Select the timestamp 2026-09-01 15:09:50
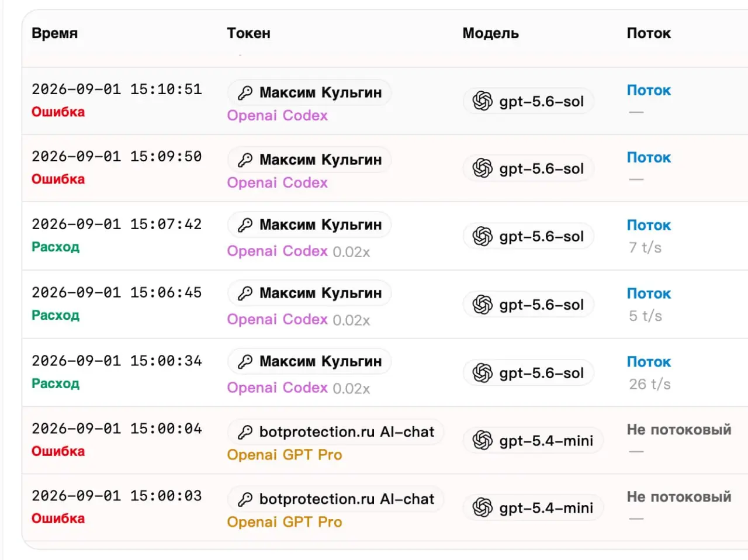748x560 pixels. (117, 157)
